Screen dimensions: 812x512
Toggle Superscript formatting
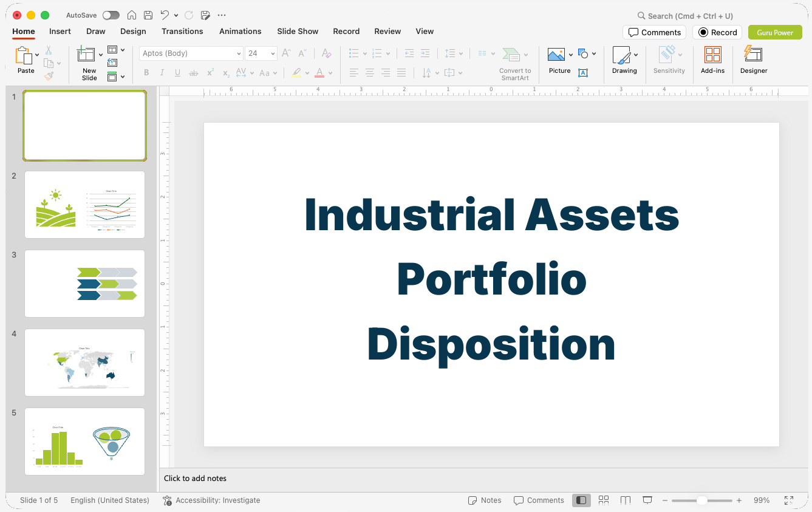click(210, 73)
